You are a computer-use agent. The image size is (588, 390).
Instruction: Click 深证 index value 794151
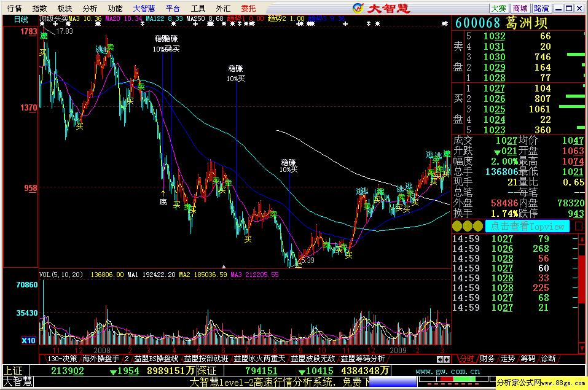[x=261, y=371]
